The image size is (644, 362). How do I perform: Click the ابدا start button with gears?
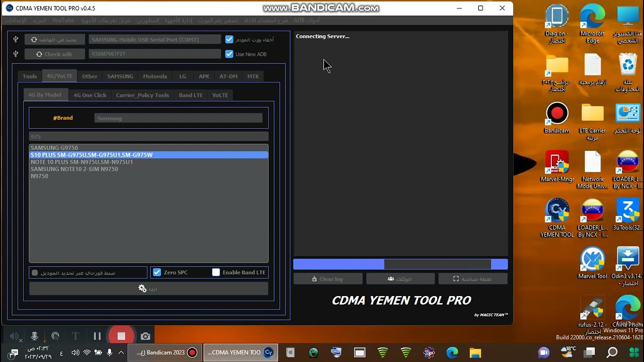148,289
